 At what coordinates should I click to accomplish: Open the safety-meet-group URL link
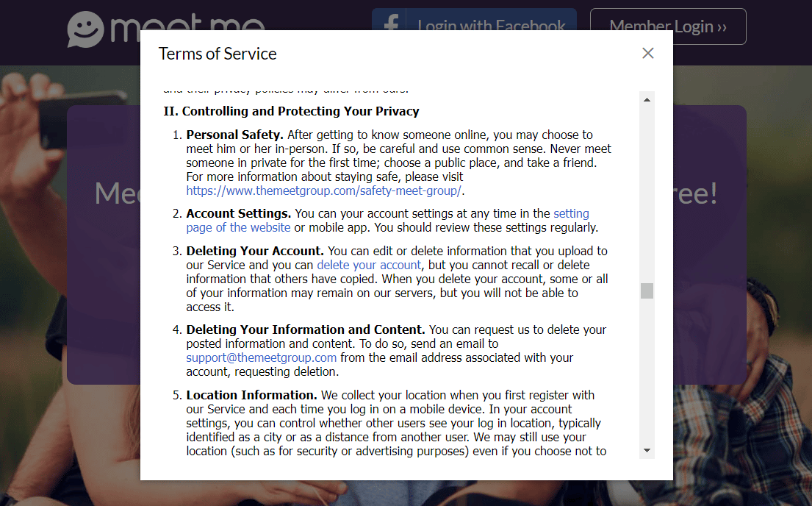pyautogui.click(x=323, y=190)
